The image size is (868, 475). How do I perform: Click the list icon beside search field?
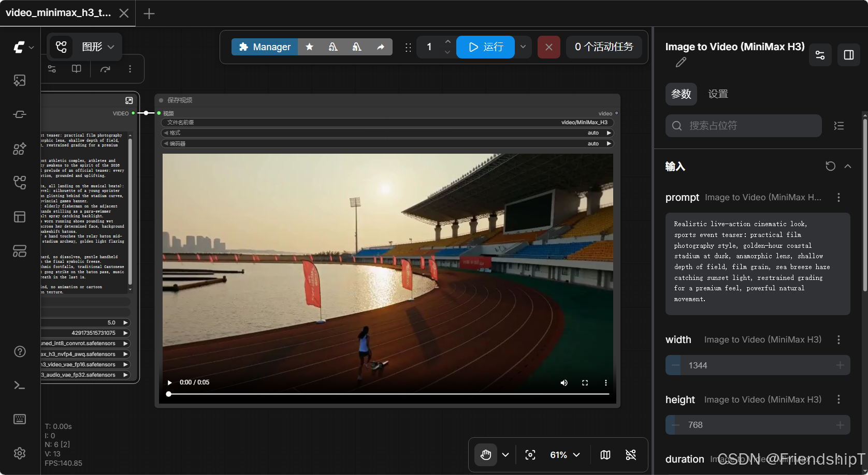(839, 126)
